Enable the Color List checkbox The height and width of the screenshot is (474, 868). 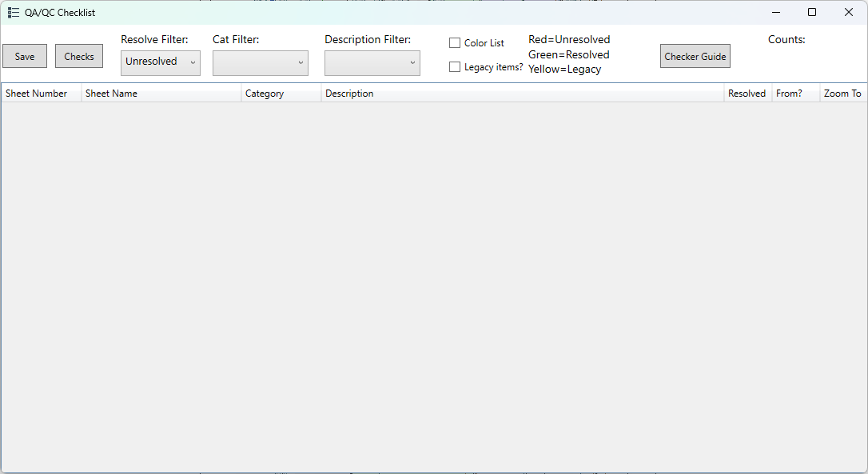455,43
